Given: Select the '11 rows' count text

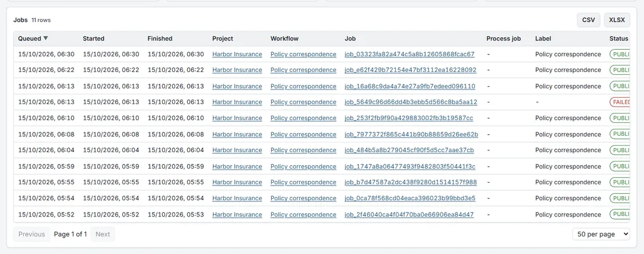Looking at the screenshot, I should click(x=41, y=20).
